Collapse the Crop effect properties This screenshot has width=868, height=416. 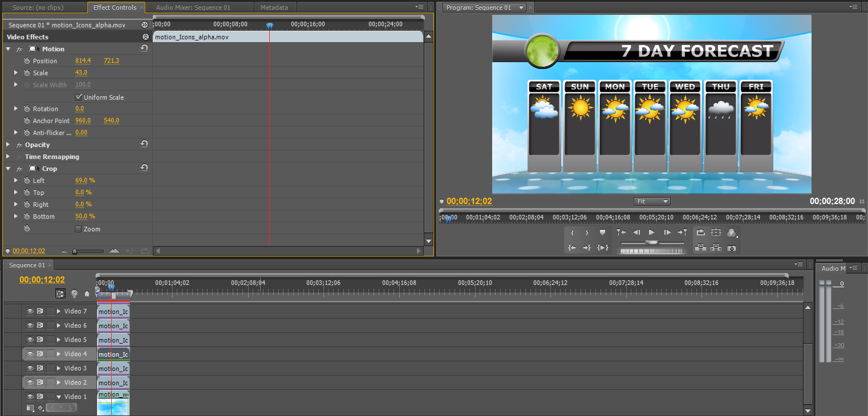8,169
